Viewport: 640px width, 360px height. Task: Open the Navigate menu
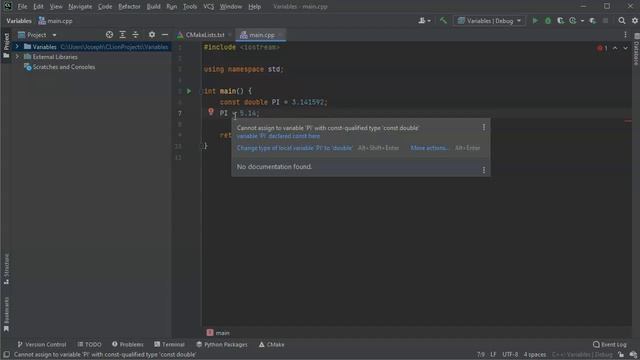[x=80, y=7]
